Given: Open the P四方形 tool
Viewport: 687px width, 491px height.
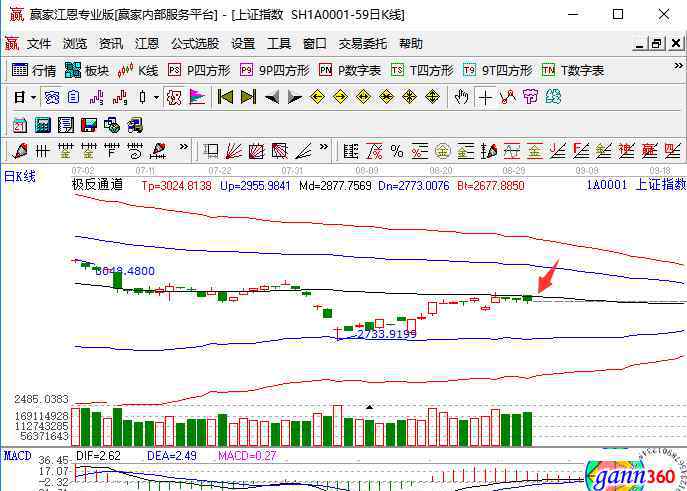Looking at the screenshot, I should point(199,70).
